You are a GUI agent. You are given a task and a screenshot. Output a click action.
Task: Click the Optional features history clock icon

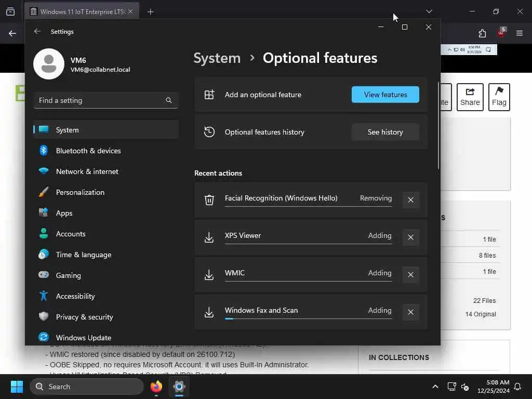209,132
